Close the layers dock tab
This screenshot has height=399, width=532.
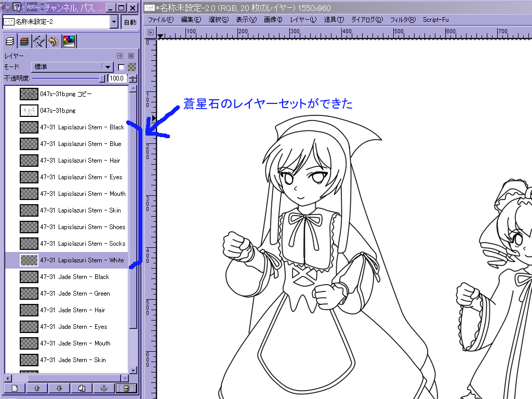point(131,56)
